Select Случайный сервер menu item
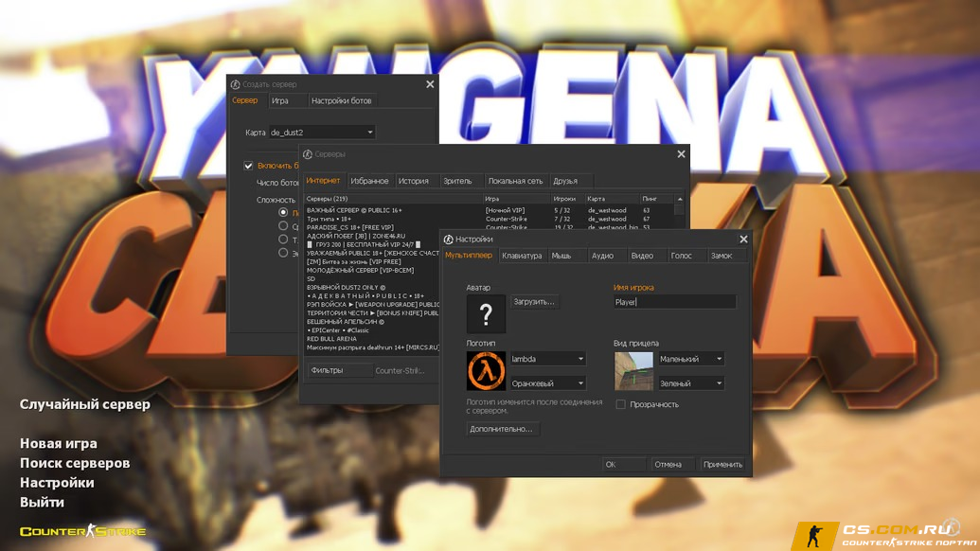The width and height of the screenshot is (980, 551). [85, 404]
